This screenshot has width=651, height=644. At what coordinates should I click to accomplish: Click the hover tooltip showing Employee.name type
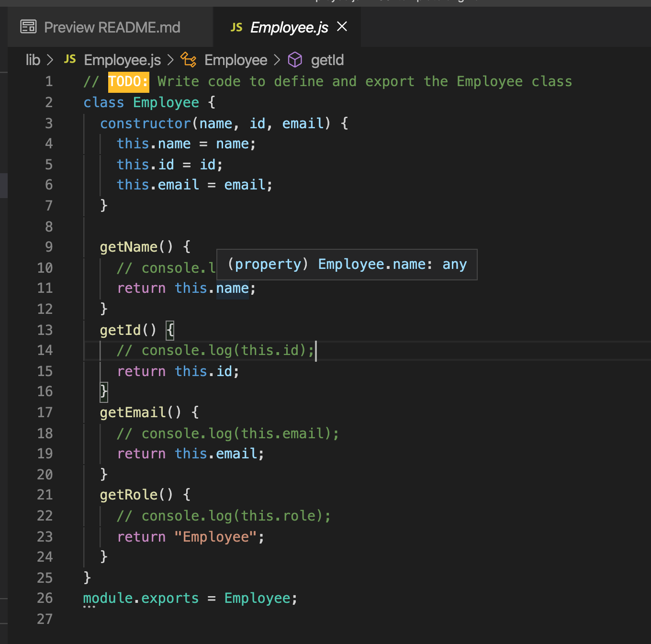[x=347, y=264]
